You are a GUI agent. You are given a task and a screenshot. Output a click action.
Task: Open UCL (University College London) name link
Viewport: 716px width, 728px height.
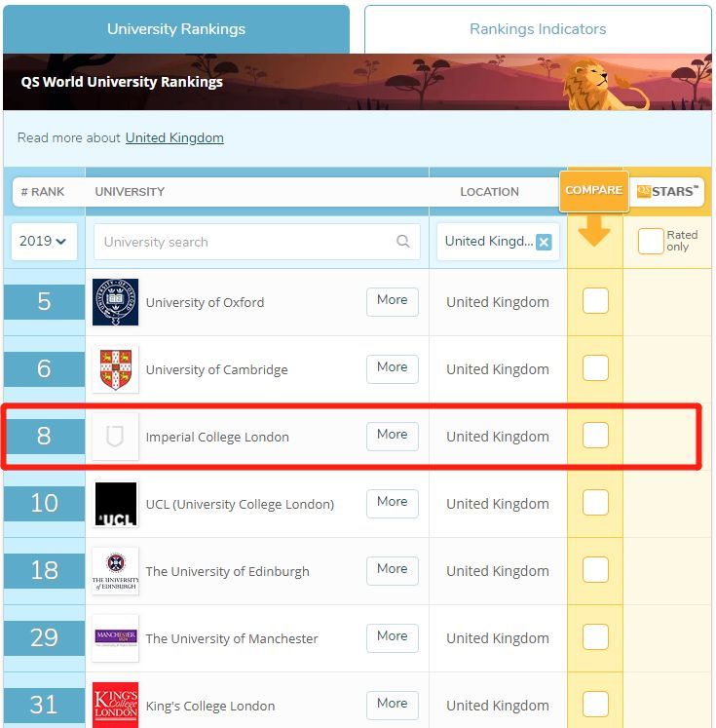(x=240, y=504)
